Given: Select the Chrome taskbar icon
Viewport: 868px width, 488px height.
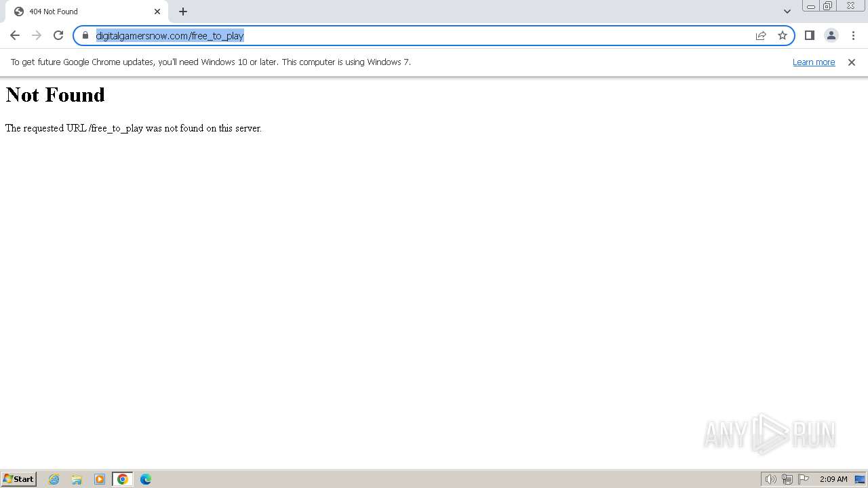Looking at the screenshot, I should (x=123, y=479).
